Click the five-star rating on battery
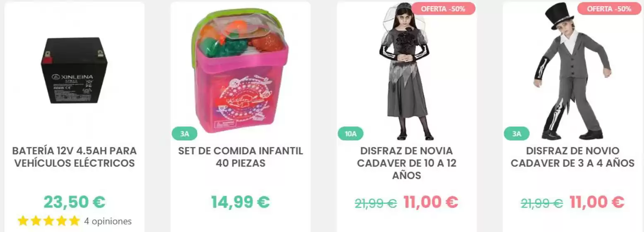 point(48,221)
